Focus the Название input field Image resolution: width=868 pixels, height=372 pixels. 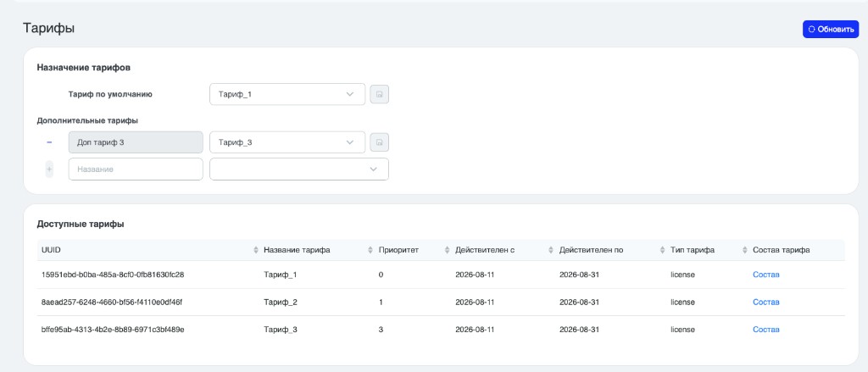[136, 169]
